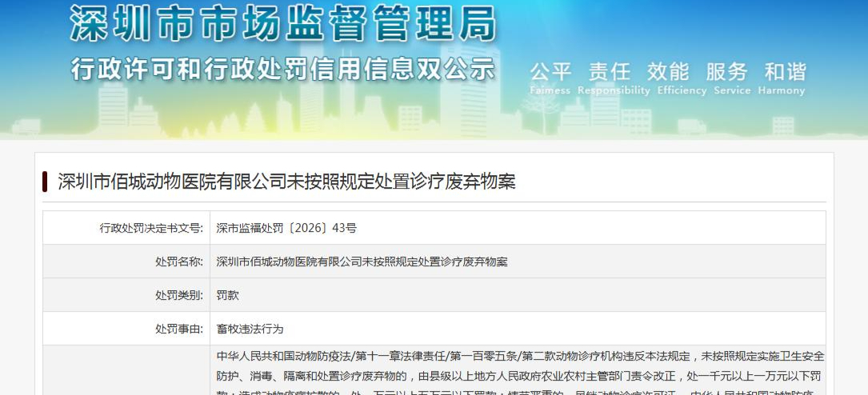Screen dimensions: 868x395
Task: Click the 行政处罚决定书文号 label cell
Action: click(x=126, y=228)
